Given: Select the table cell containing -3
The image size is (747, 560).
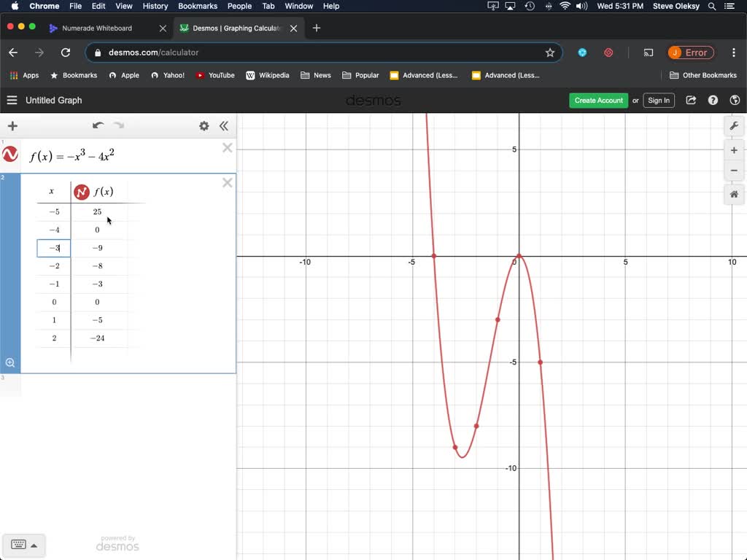Looking at the screenshot, I should pyautogui.click(x=53, y=247).
